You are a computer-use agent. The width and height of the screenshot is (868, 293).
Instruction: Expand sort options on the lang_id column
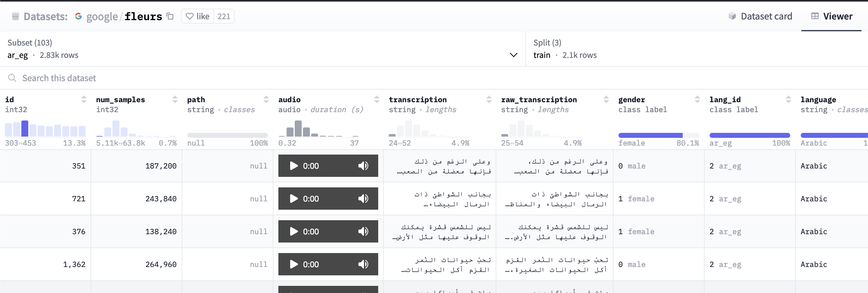pyautogui.click(x=788, y=99)
